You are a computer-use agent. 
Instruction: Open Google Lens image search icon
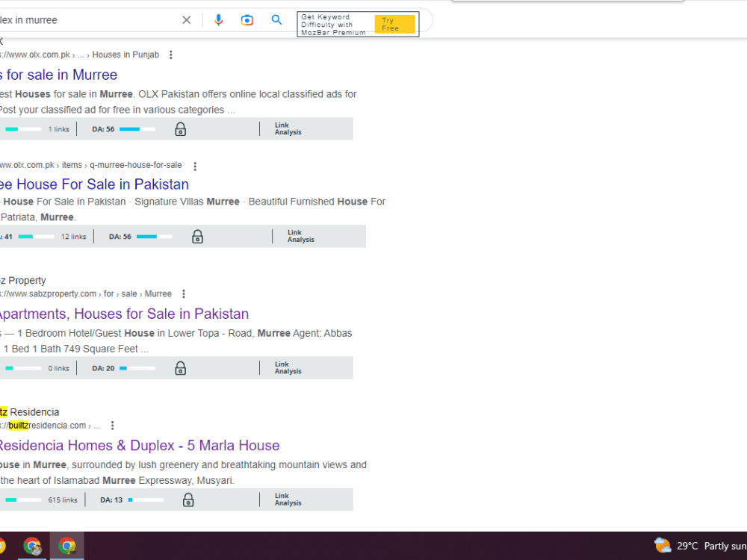coord(247,20)
